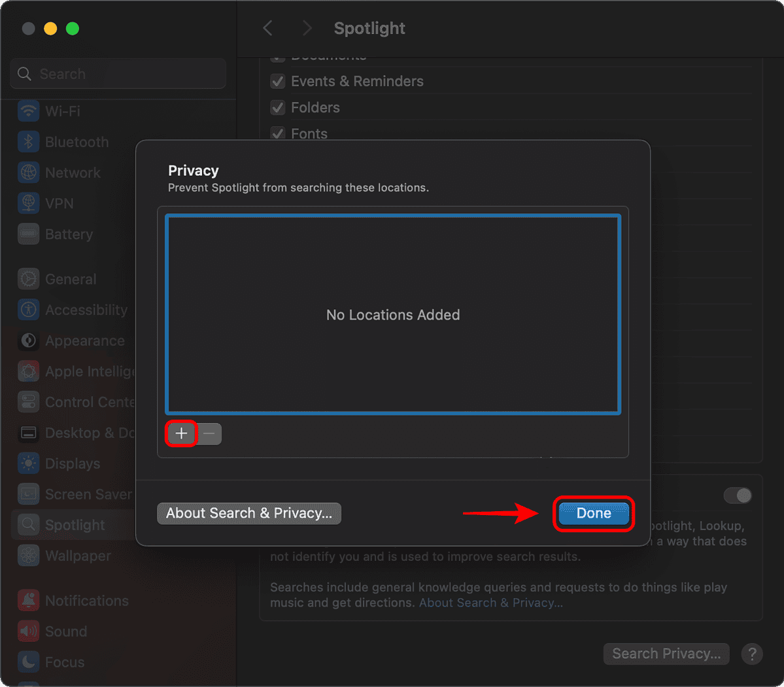Click the back navigation chevron
Viewport: 784px width, 687px height.
267,28
